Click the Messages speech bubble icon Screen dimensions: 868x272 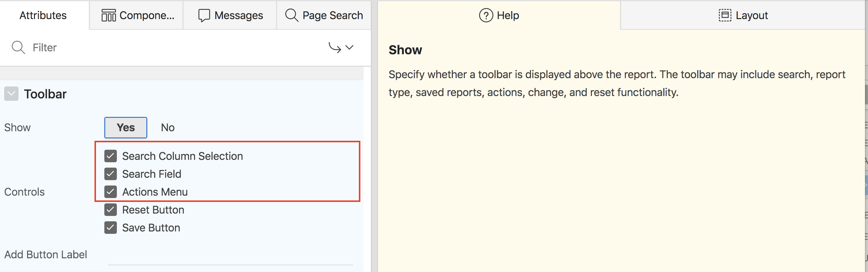pyautogui.click(x=204, y=16)
